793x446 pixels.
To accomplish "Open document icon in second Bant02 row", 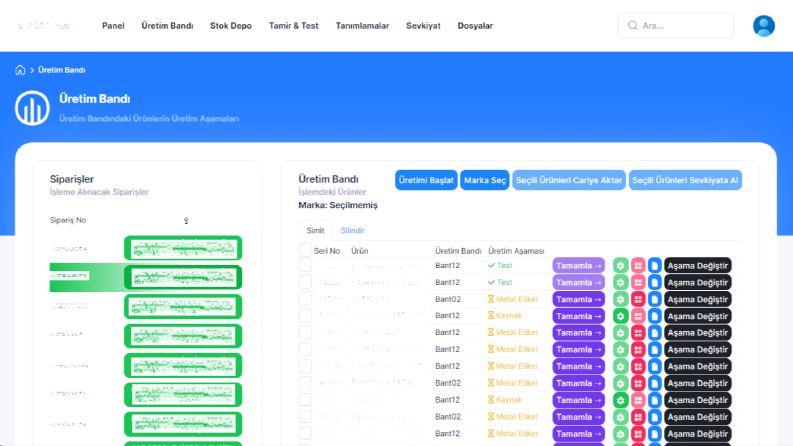I will click(x=654, y=383).
